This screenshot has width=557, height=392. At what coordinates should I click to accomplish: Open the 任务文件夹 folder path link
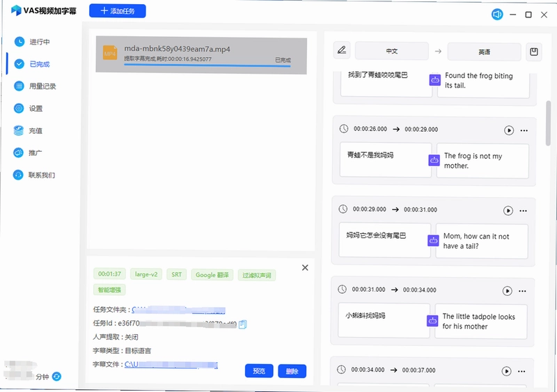tap(178, 310)
